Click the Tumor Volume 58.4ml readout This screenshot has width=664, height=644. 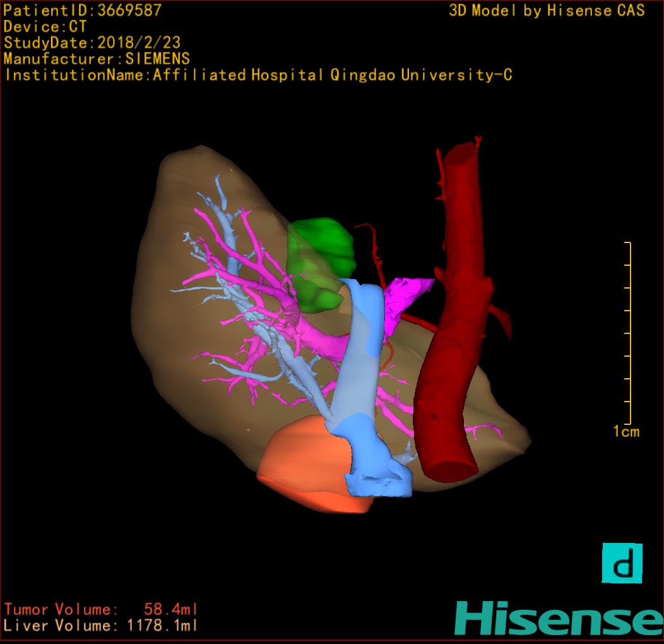pyautogui.click(x=101, y=609)
